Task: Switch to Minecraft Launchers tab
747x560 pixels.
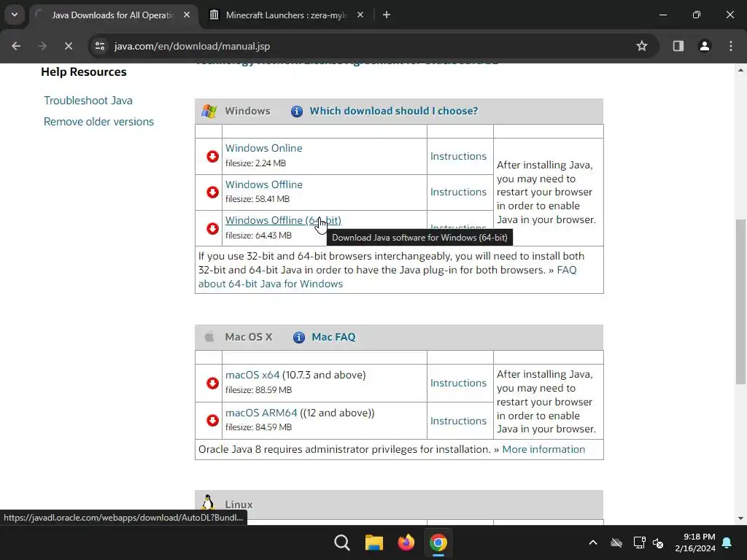Action: tap(286, 15)
